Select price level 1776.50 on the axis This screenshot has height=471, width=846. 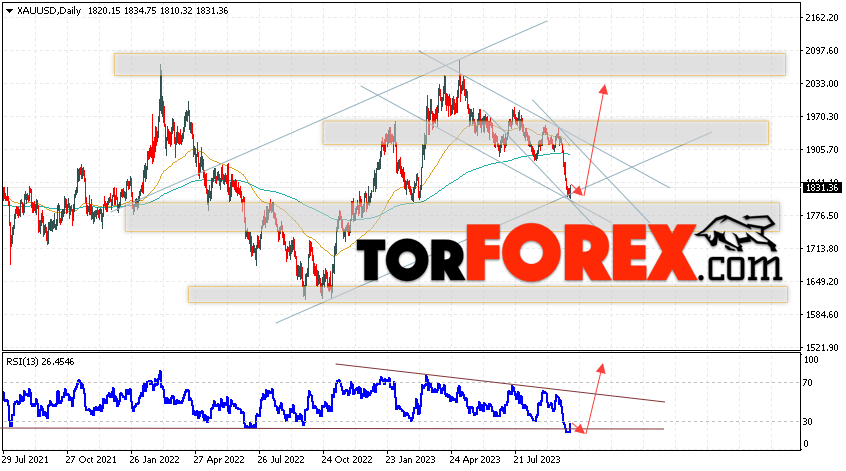[x=822, y=216]
